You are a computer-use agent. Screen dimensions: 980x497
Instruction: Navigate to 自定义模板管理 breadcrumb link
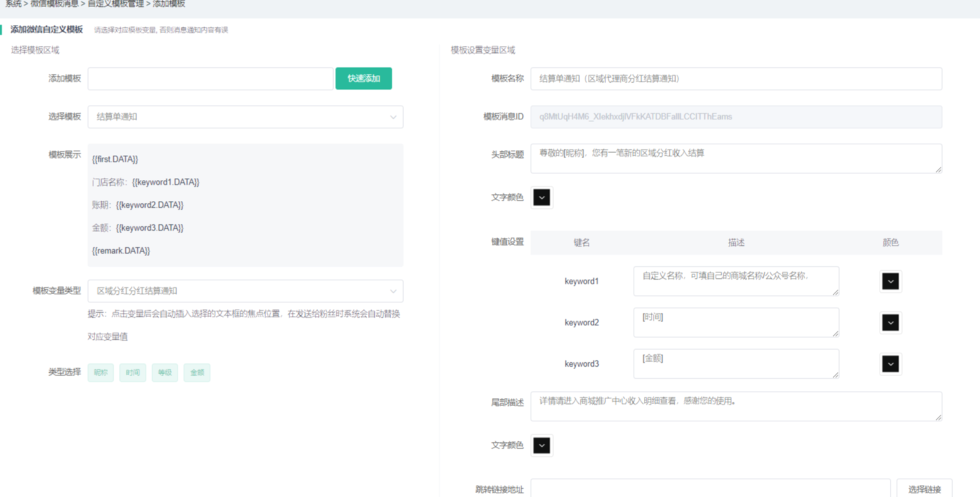coord(116,4)
